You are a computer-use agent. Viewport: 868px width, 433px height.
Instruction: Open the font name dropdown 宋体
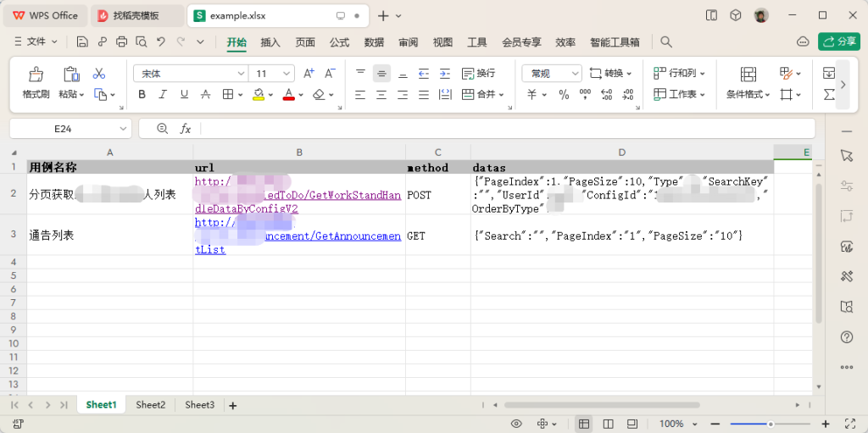pyautogui.click(x=242, y=73)
